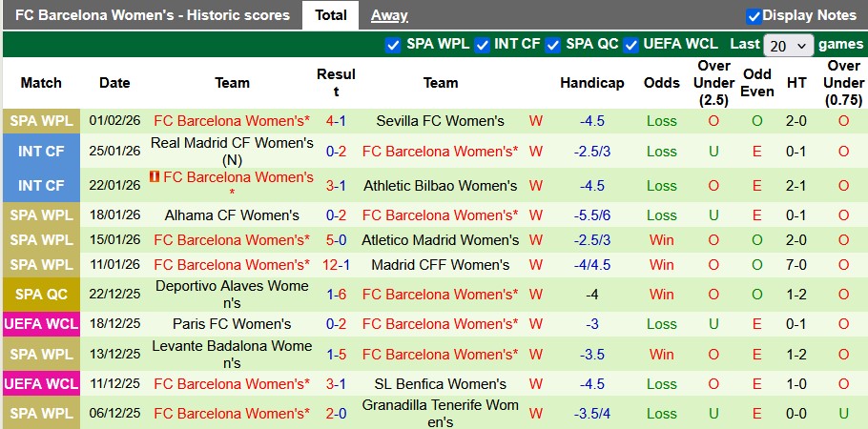Disable the INT CF filter checkbox
Viewport: 868px width, 429px height.
(x=482, y=45)
